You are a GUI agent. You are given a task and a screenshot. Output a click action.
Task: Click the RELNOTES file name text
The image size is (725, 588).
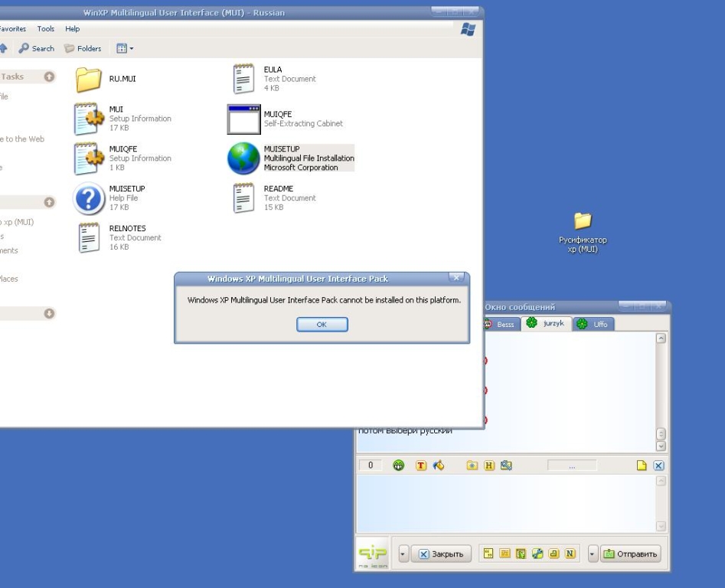[127, 228]
